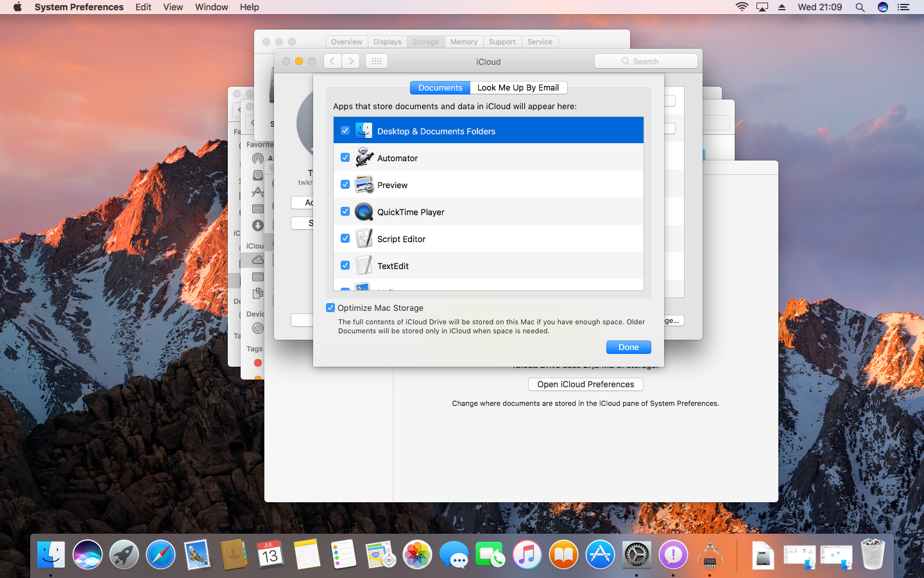The image size is (924, 578).
Task: Click the Preview app icon in list
Action: 364,184
